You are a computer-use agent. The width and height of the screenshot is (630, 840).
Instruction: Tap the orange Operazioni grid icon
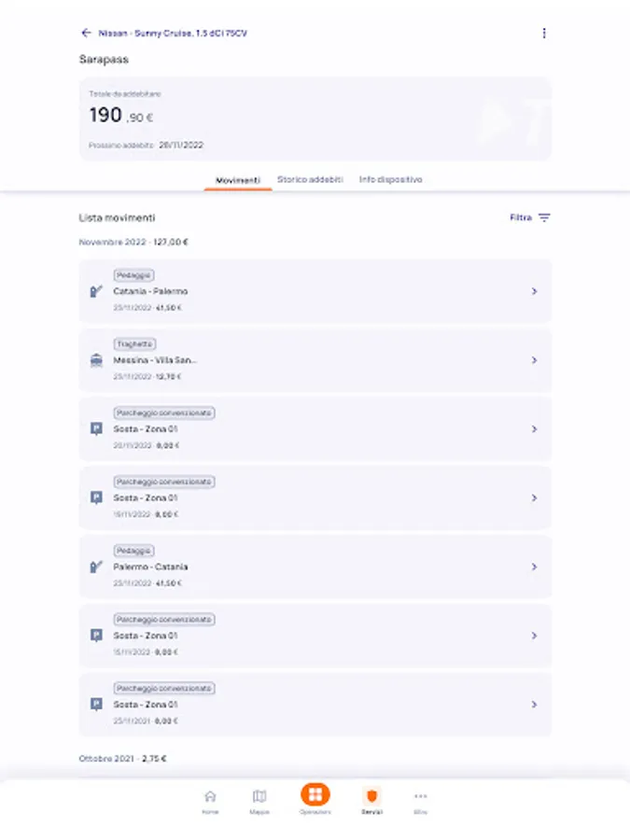click(315, 794)
